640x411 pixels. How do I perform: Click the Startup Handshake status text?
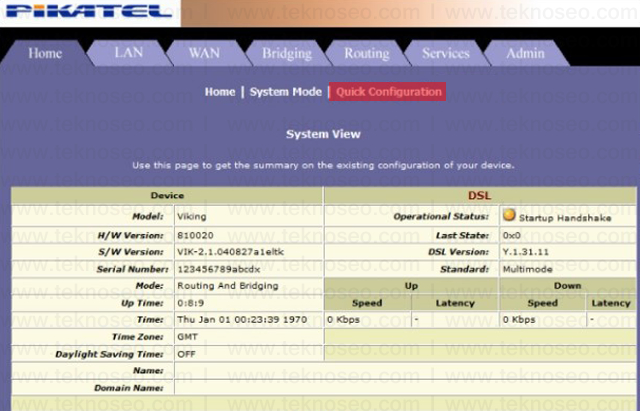pyautogui.click(x=565, y=218)
